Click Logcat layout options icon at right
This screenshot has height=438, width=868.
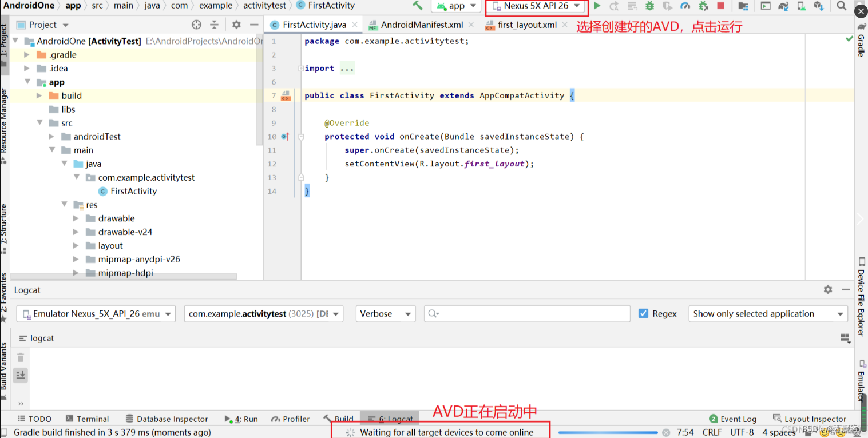click(x=845, y=339)
